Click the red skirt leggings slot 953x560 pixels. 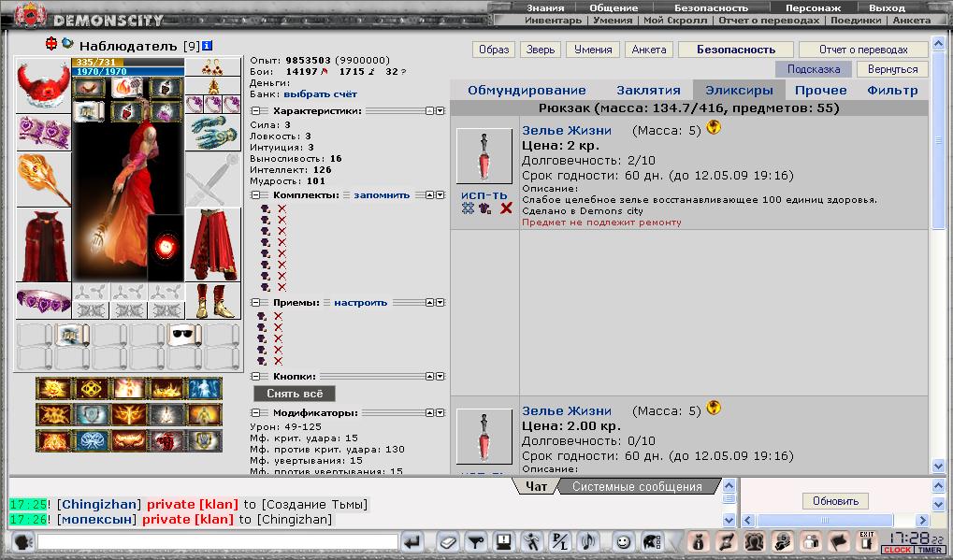212,245
